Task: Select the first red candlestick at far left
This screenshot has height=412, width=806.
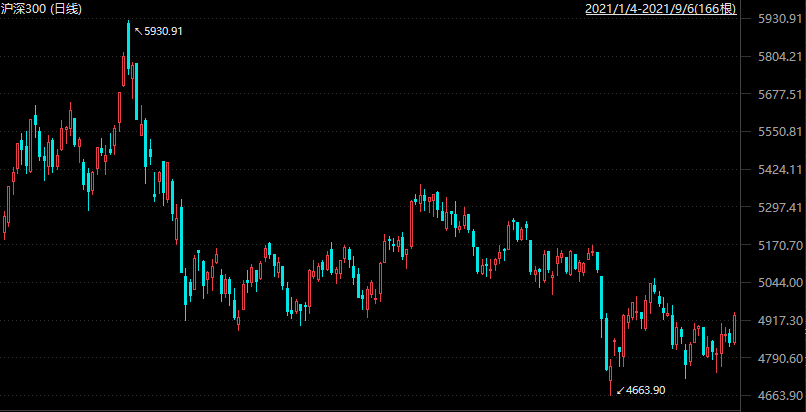Action: coord(5,225)
